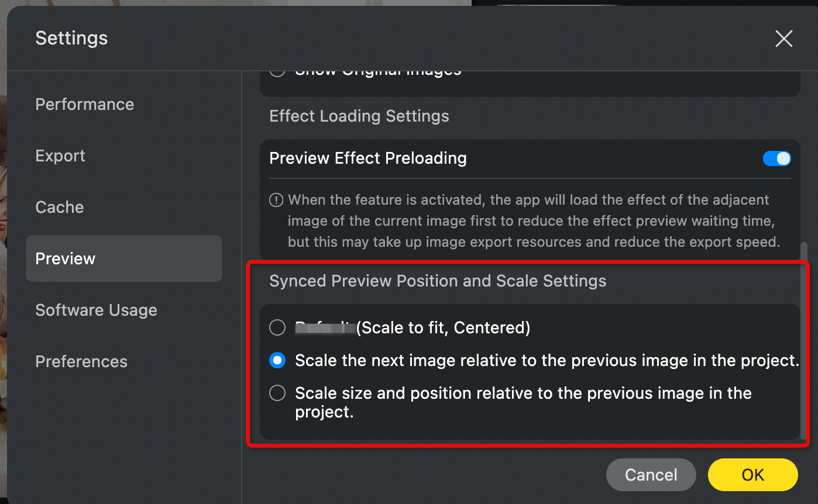Select the Preview section in the sidebar

(x=66, y=258)
